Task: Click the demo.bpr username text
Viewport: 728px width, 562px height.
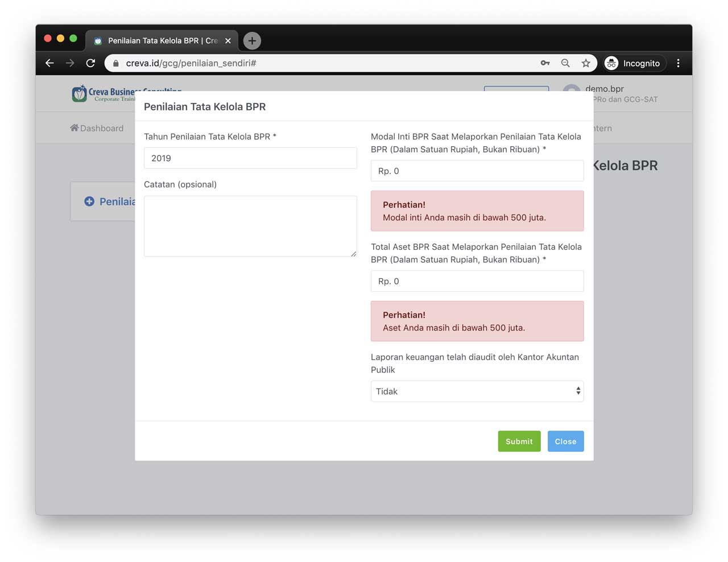Action: (605, 89)
